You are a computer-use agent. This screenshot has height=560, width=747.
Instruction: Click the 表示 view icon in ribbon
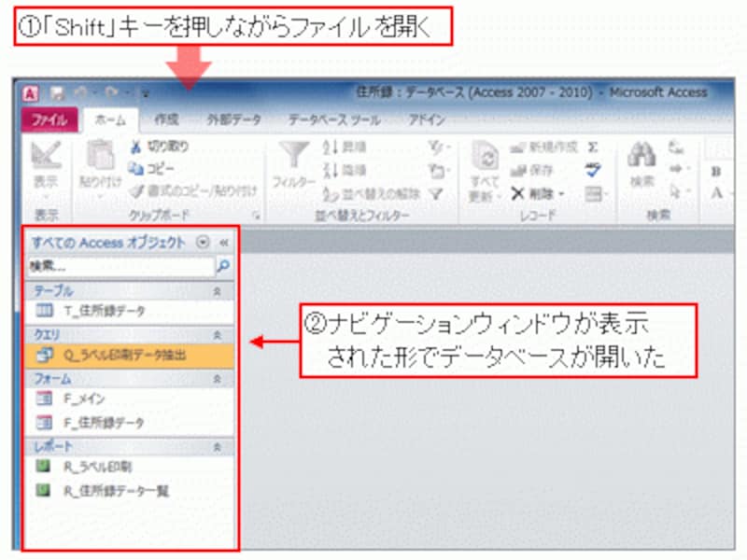(46, 156)
